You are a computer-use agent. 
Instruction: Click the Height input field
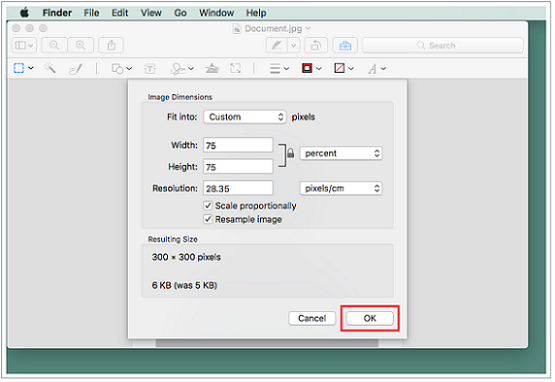point(238,167)
